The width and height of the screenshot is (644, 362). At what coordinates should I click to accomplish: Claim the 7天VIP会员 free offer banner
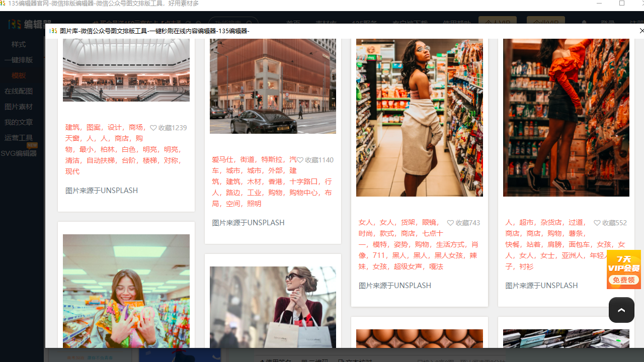623,269
